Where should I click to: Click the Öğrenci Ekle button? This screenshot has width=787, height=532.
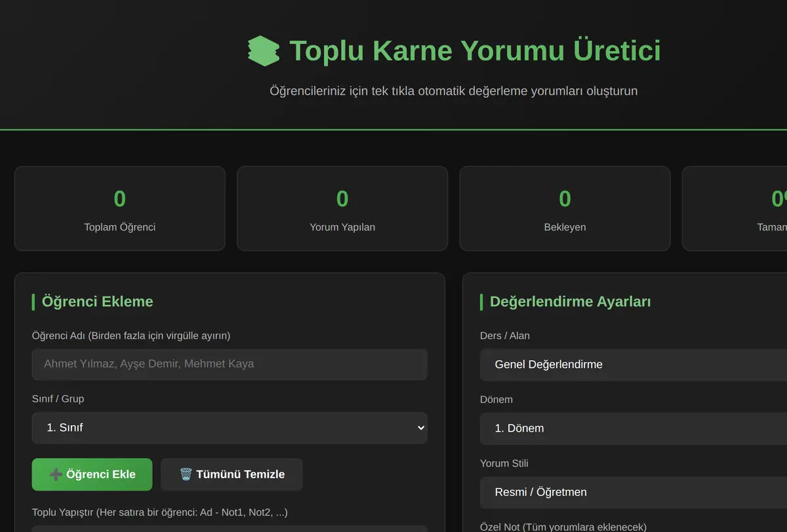92,474
